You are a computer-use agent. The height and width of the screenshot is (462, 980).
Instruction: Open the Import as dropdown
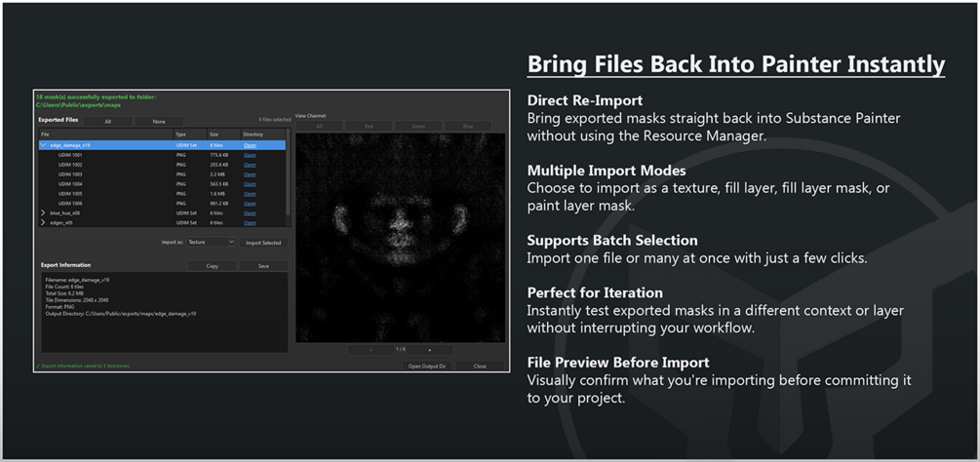[211, 243]
